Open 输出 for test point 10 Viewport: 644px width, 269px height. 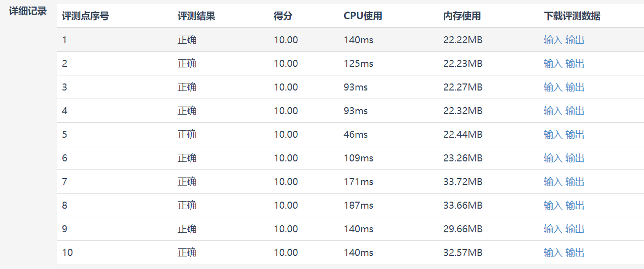click(575, 253)
